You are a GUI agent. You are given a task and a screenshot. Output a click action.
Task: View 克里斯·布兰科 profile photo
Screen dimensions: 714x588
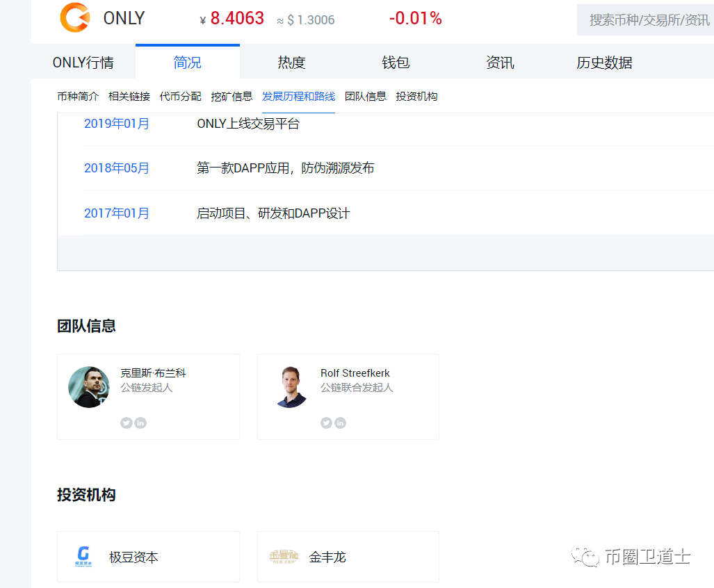89,387
